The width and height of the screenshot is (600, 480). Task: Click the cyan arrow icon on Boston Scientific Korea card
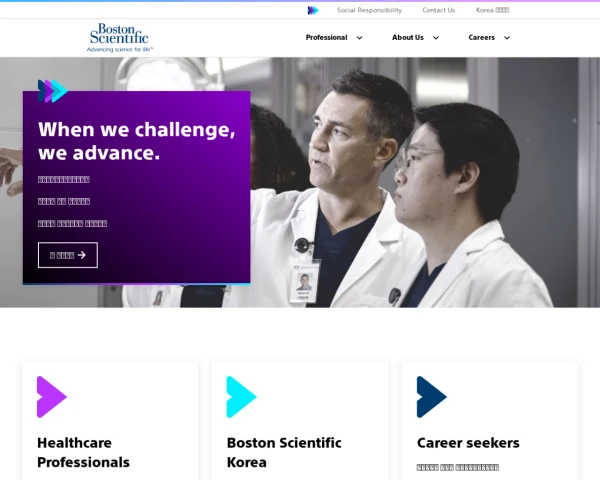(x=241, y=397)
